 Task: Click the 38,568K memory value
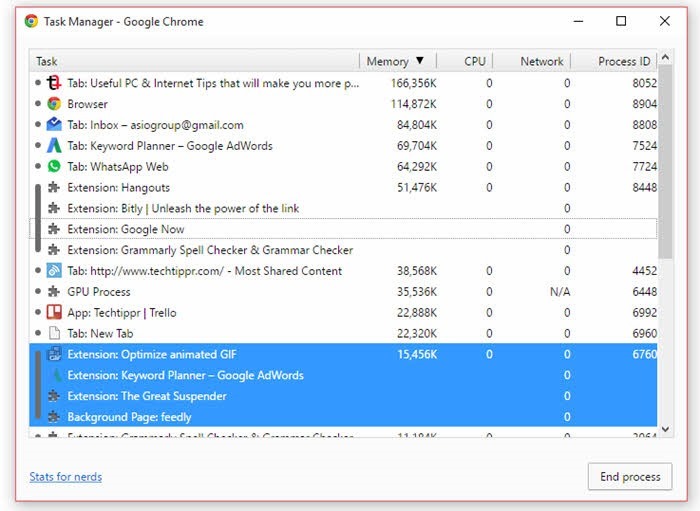tap(417, 270)
